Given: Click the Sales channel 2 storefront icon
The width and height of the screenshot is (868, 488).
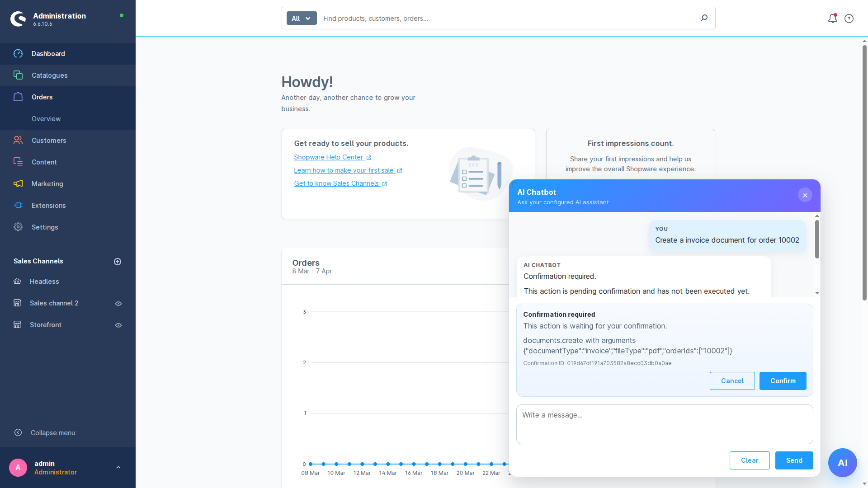Looking at the screenshot, I should tap(17, 303).
